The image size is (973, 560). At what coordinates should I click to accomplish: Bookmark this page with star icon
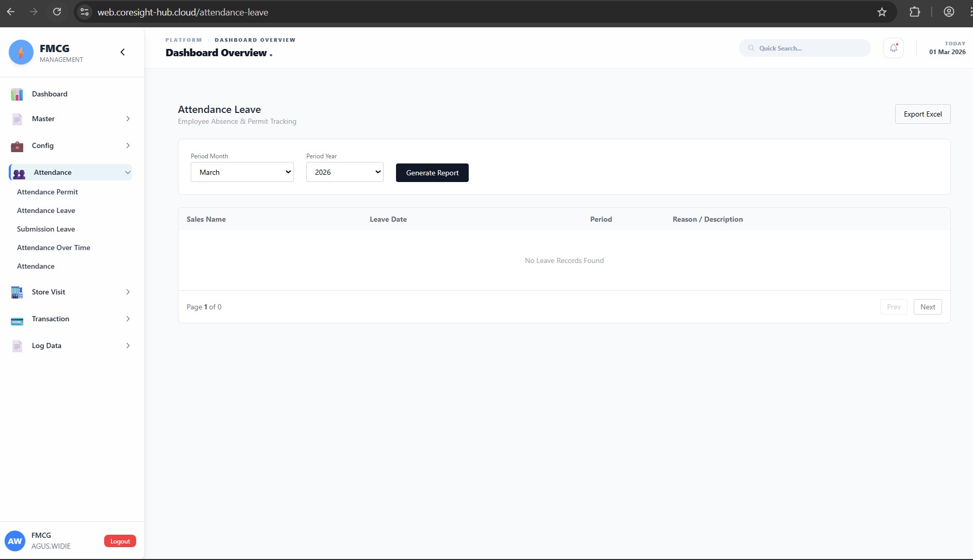tap(882, 12)
